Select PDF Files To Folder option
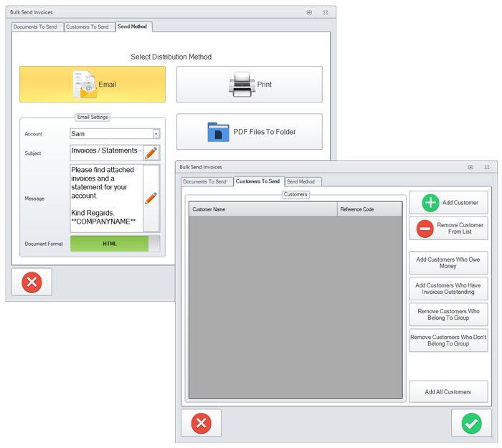This screenshot has height=448, width=502. click(x=249, y=132)
